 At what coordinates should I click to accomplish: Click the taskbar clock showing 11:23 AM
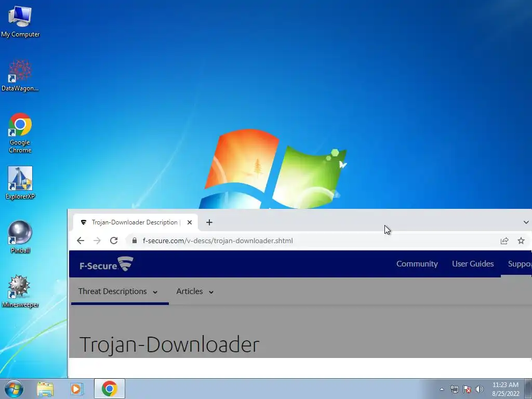point(506,389)
